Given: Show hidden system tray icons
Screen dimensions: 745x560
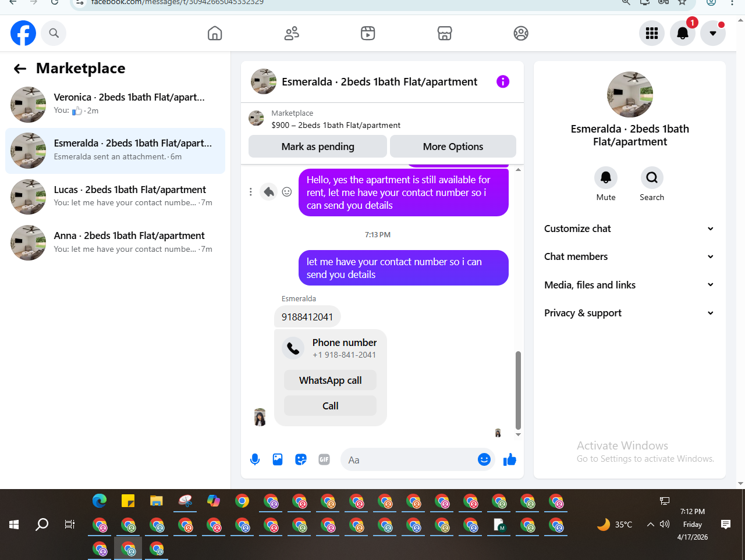Looking at the screenshot, I should click(x=650, y=525).
